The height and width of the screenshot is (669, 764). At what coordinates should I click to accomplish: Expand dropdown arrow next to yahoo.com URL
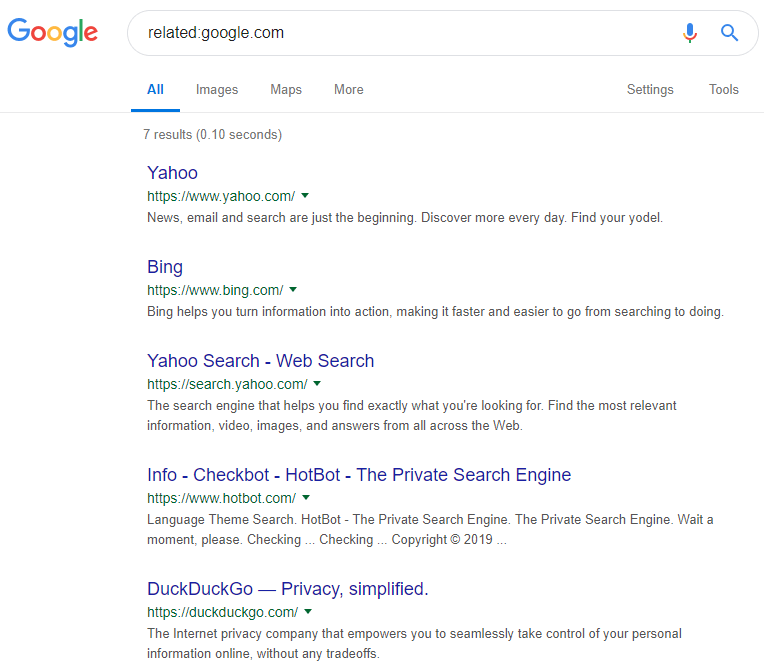coord(305,195)
